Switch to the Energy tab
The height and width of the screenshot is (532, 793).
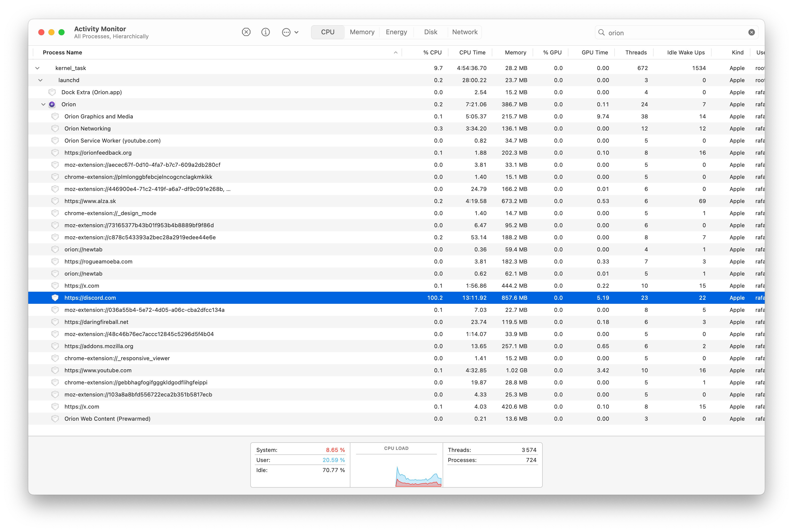tap(396, 32)
